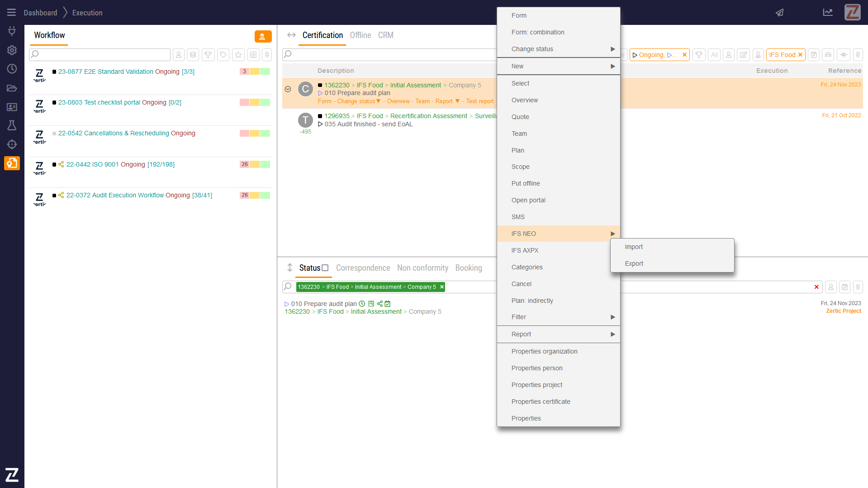Open the statistics chart icon
The width and height of the screenshot is (868, 488).
click(x=827, y=13)
